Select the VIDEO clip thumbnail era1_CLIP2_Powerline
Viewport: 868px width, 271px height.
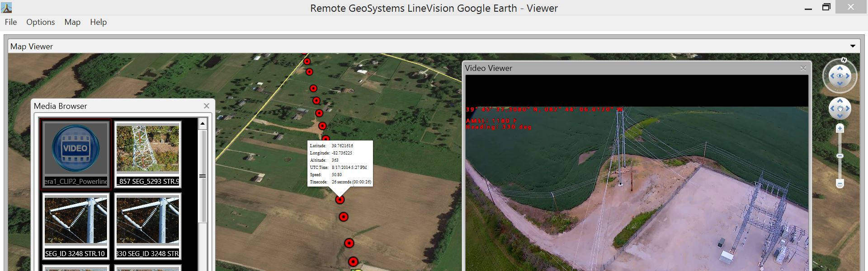(75, 154)
